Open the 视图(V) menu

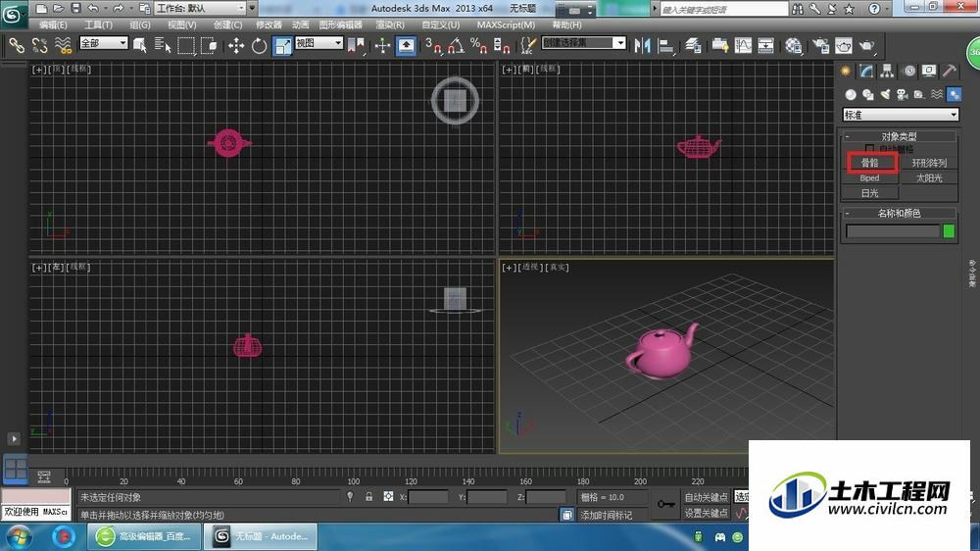181,25
